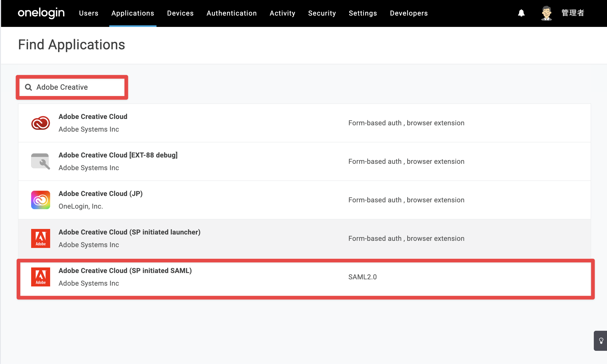
Task: Open the lightbulb help widget
Action: (x=601, y=341)
